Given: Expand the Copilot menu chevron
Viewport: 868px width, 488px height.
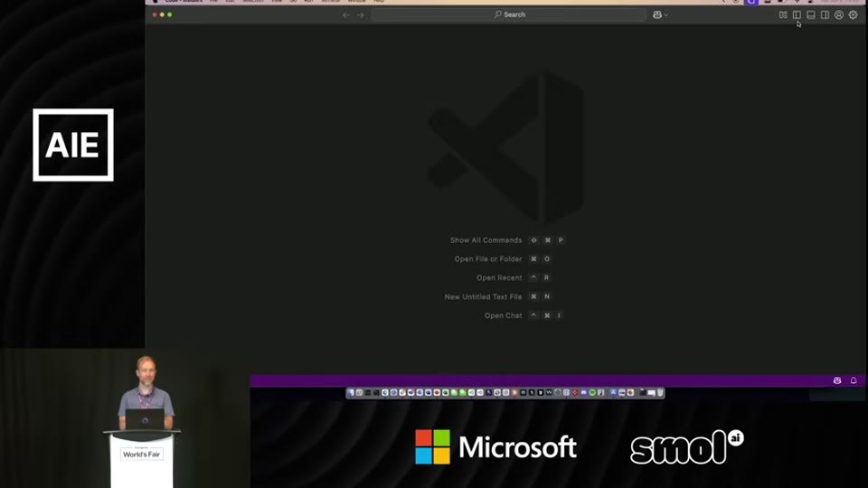Looking at the screenshot, I should click(x=666, y=15).
